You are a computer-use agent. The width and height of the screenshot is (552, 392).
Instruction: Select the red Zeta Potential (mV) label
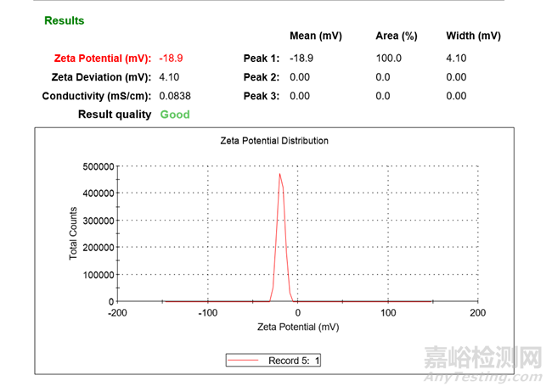(x=103, y=59)
